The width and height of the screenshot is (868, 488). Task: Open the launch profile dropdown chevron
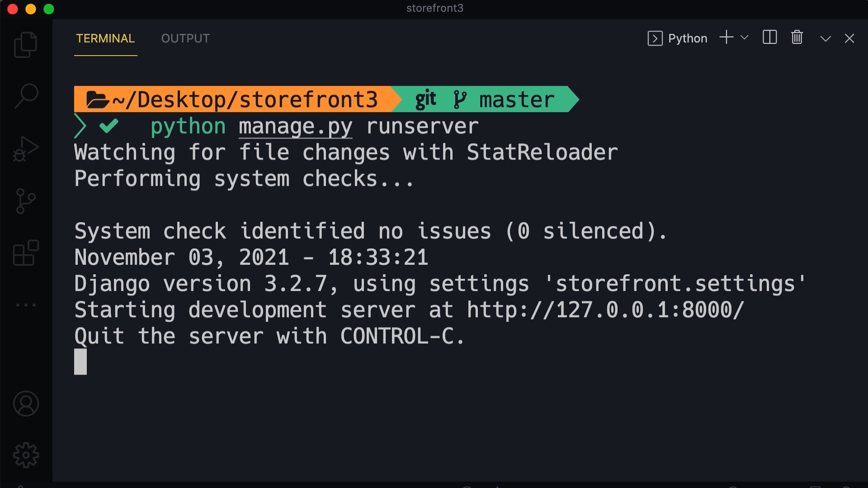745,38
